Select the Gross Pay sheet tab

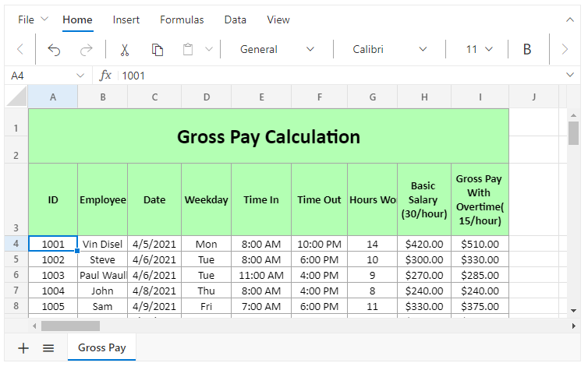[x=102, y=348]
